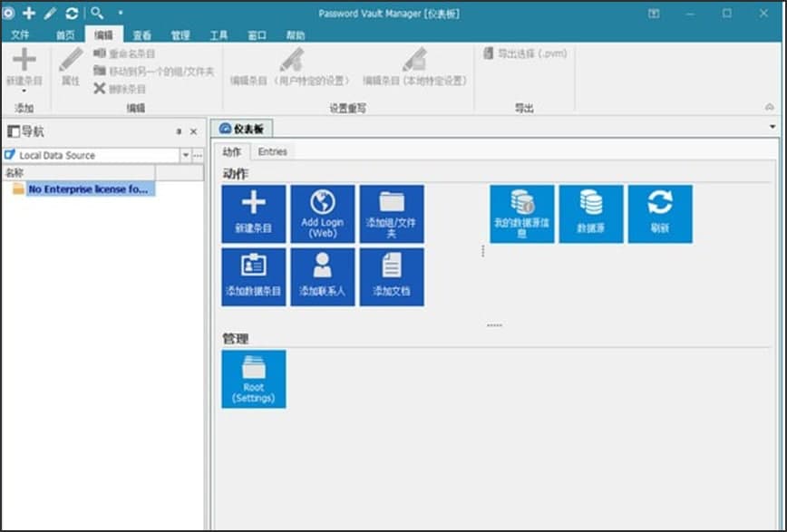
Task: Open the 我的数据源信息 tile
Action: pyautogui.click(x=522, y=214)
